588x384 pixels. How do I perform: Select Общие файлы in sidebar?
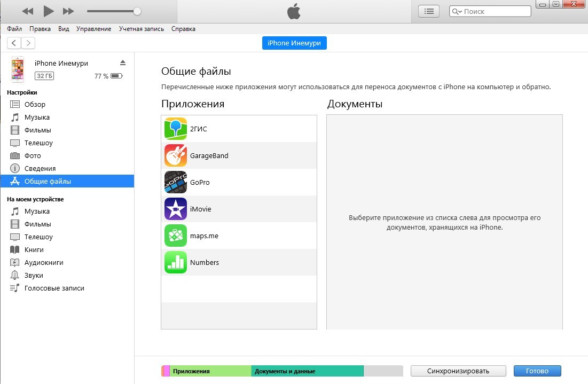pos(67,181)
